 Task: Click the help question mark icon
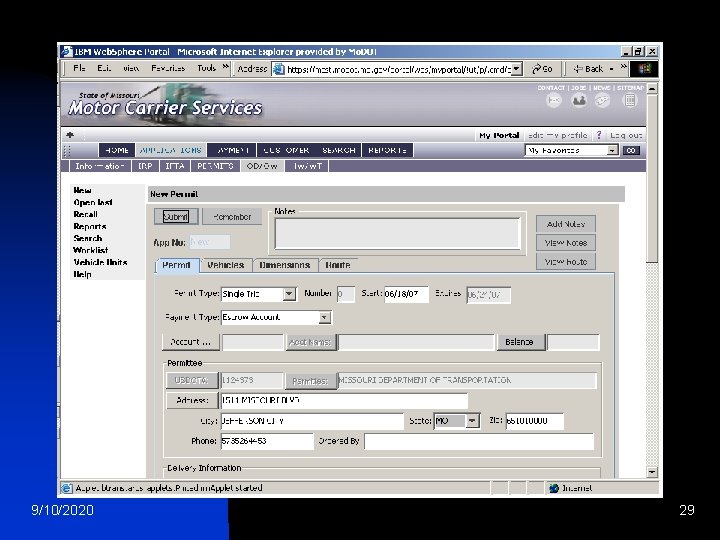[x=599, y=135]
